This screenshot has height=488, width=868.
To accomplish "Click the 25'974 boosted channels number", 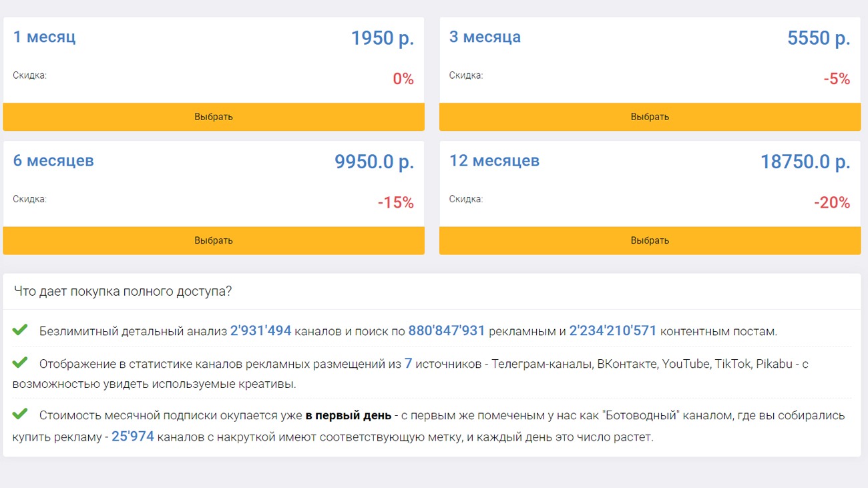I will pos(133,437).
